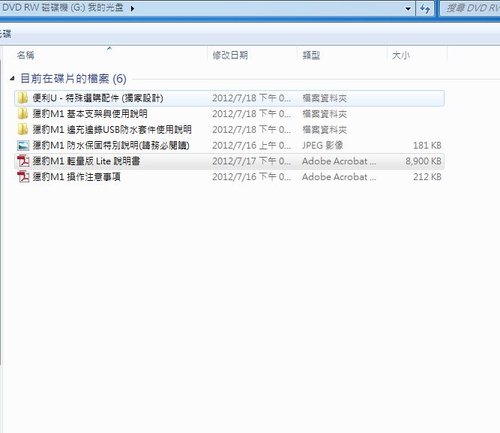Expand path arrow after 我的光盘

[132, 9]
